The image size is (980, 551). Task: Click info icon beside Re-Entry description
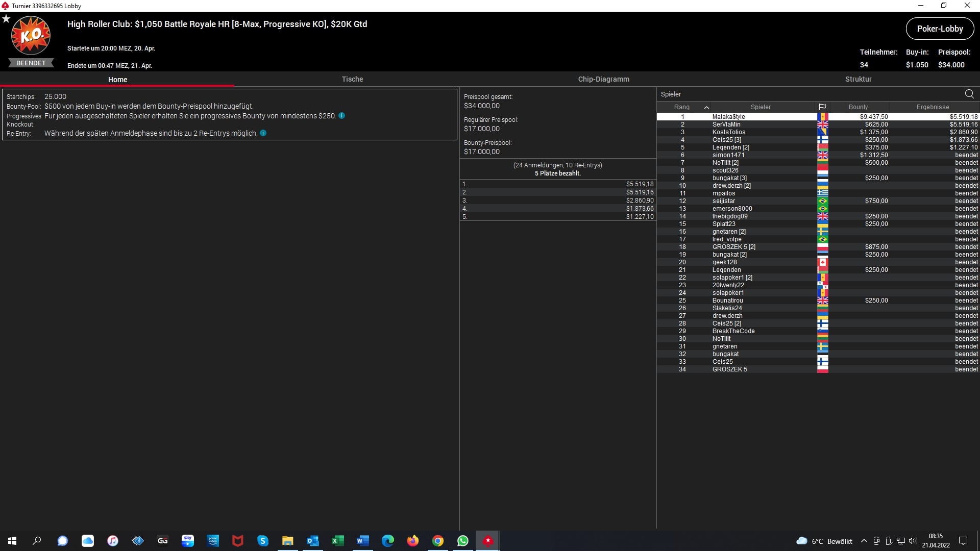[263, 133]
